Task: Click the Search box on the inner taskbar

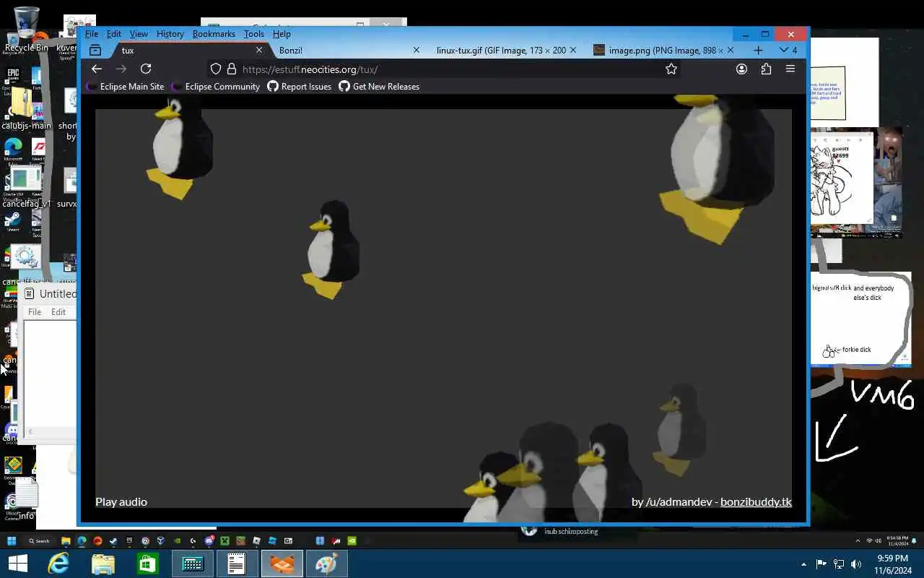Action: [x=40, y=540]
